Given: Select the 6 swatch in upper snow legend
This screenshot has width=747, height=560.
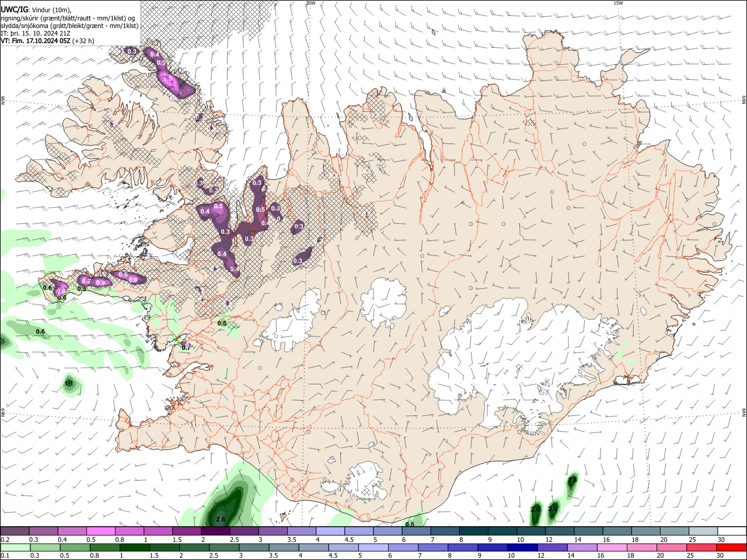Looking at the screenshot, I should pyautogui.click(x=417, y=531).
